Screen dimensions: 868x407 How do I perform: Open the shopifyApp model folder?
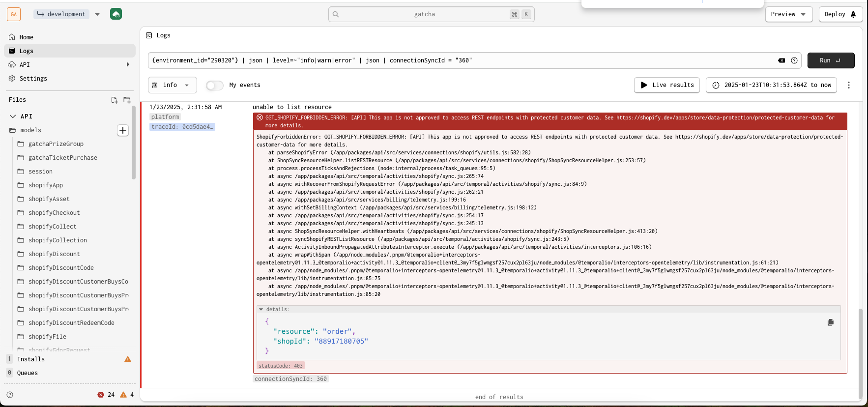click(46, 185)
